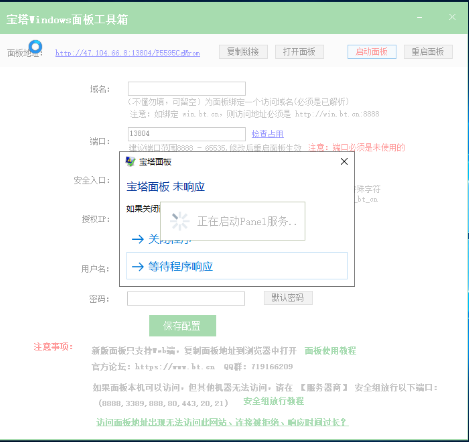The width and height of the screenshot is (469, 442).
Task: Click the 打开面板 open panel button
Action: click(x=299, y=52)
